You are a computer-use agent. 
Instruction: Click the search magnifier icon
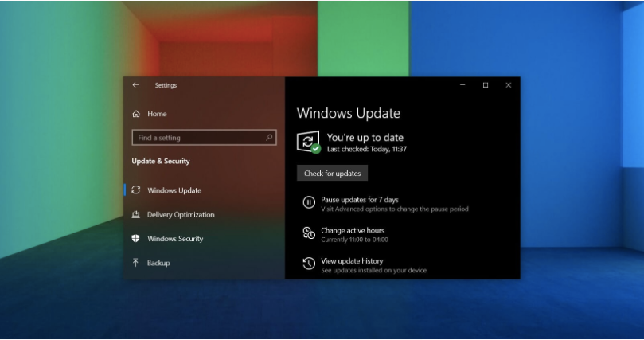(269, 138)
